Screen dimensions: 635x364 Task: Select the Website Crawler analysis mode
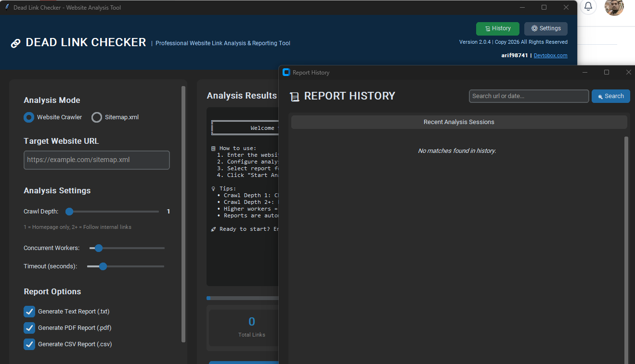coord(28,117)
